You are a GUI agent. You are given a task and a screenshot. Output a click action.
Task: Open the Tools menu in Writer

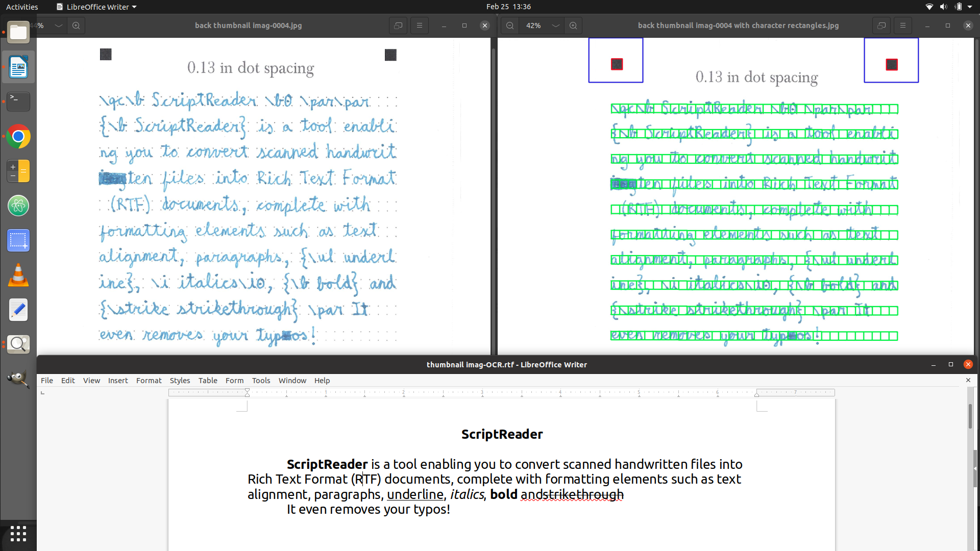tap(261, 381)
